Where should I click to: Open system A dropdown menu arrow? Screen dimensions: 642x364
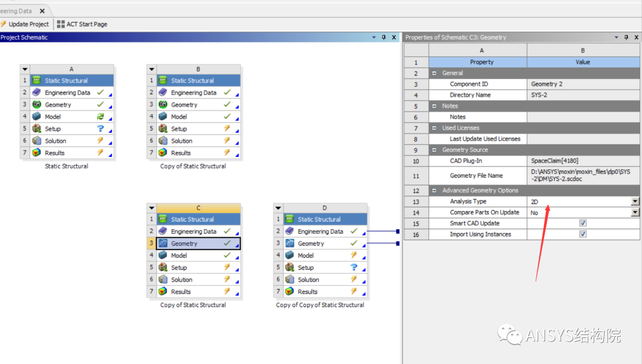coord(25,69)
